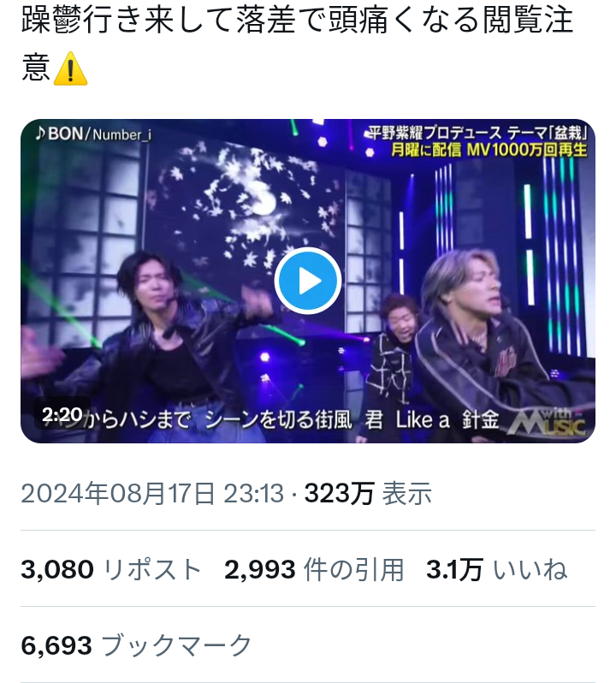Play the BON Number_i video
The height and width of the screenshot is (683, 616).
pyautogui.click(x=307, y=281)
